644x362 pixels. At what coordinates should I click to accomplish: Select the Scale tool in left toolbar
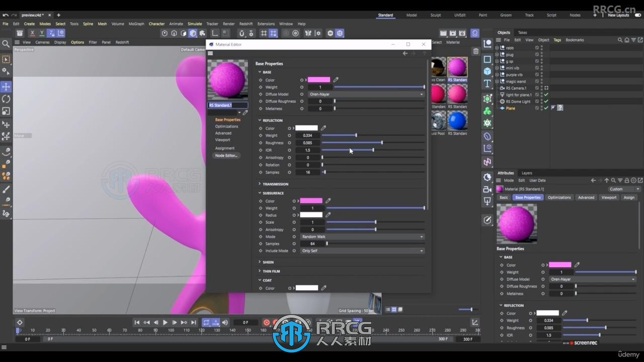pyautogui.click(x=6, y=111)
